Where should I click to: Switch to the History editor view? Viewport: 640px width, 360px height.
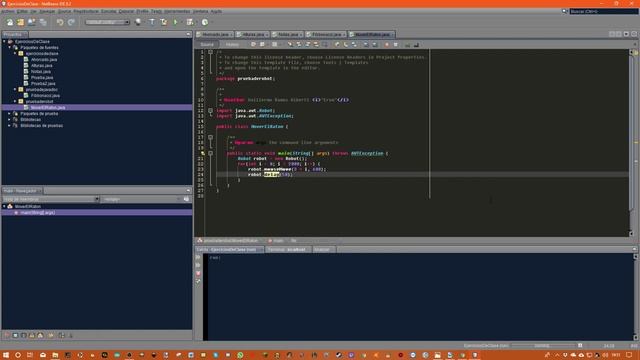pyautogui.click(x=232, y=44)
